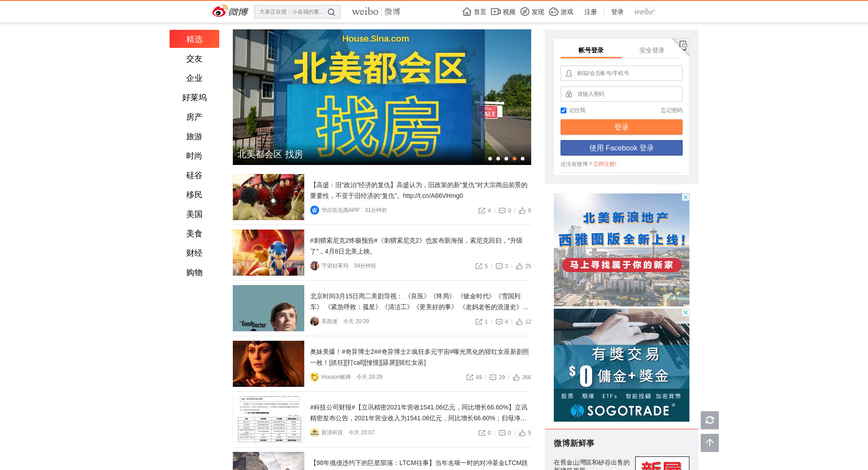Close the SogoTrade advertisement
Viewport: 868px width, 470px height.
[x=685, y=313]
